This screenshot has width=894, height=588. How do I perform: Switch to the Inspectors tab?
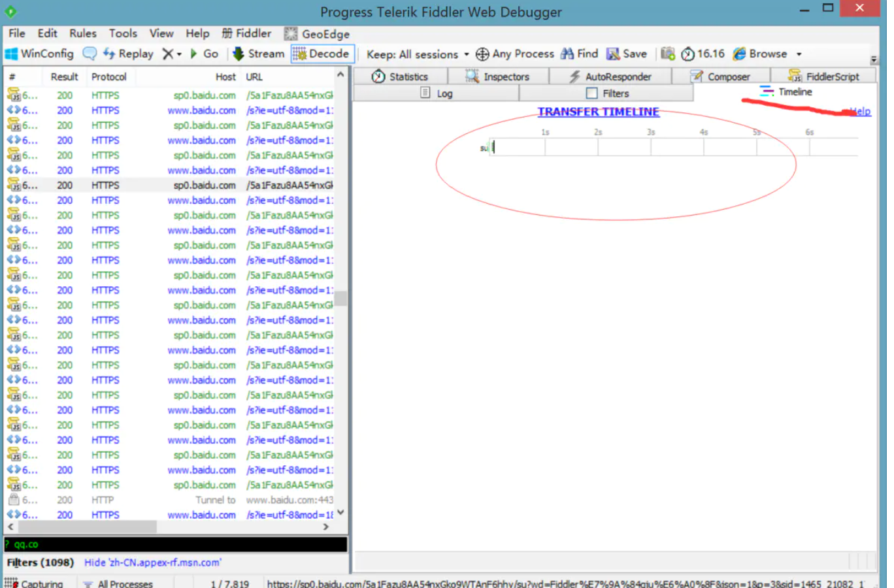[498, 76]
